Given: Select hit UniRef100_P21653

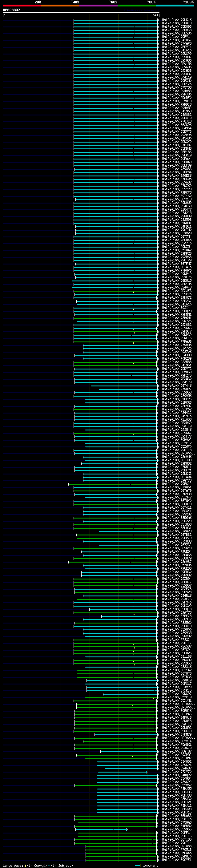Looking at the screenshot, I should (177, 420).
